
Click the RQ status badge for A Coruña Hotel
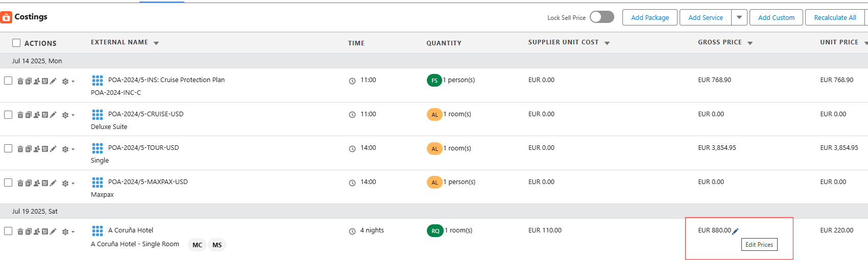[435, 231]
